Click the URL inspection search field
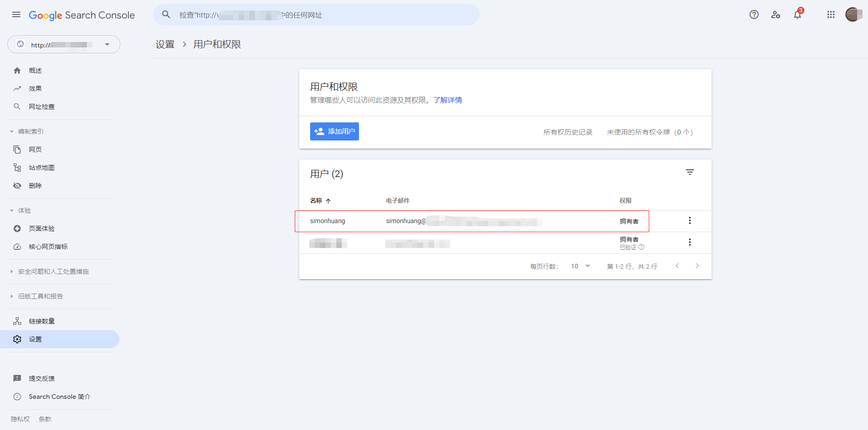The width and height of the screenshot is (868, 430). click(316, 15)
